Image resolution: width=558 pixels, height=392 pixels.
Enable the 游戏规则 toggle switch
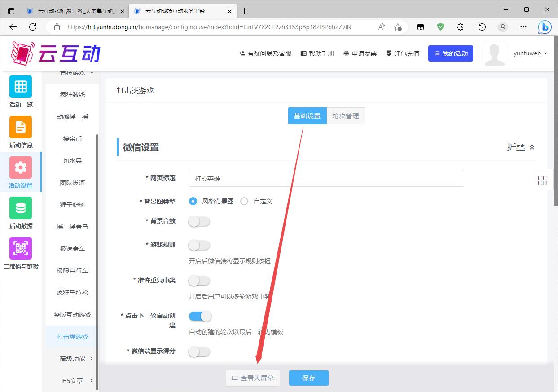pyautogui.click(x=199, y=245)
